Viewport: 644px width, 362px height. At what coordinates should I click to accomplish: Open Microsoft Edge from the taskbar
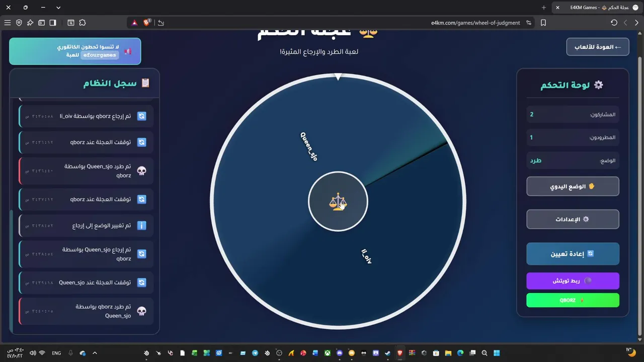tap(460, 353)
